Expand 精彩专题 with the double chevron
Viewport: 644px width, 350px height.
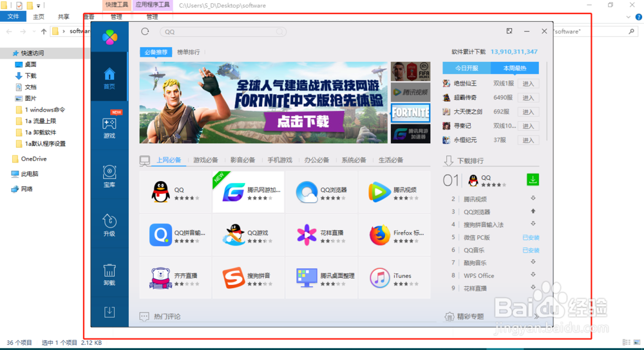point(536,316)
